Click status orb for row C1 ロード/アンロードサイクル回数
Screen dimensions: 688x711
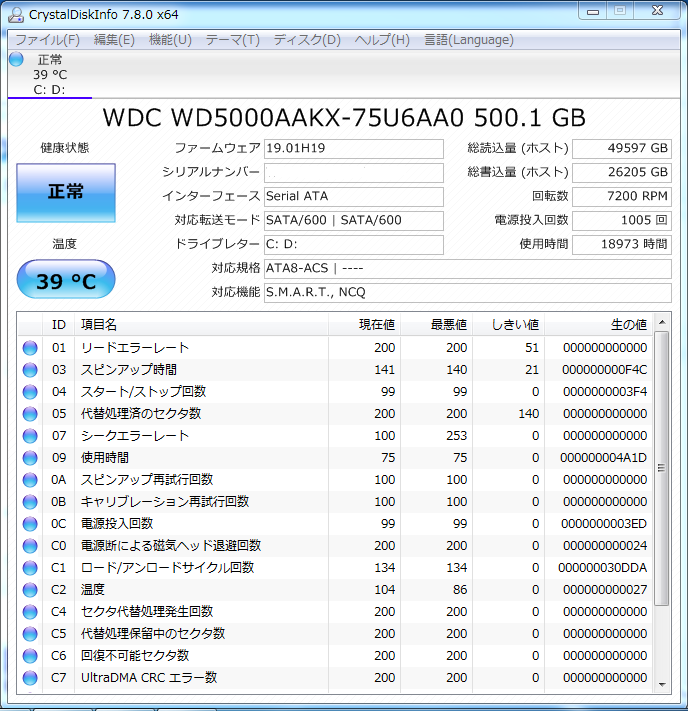pos(30,568)
